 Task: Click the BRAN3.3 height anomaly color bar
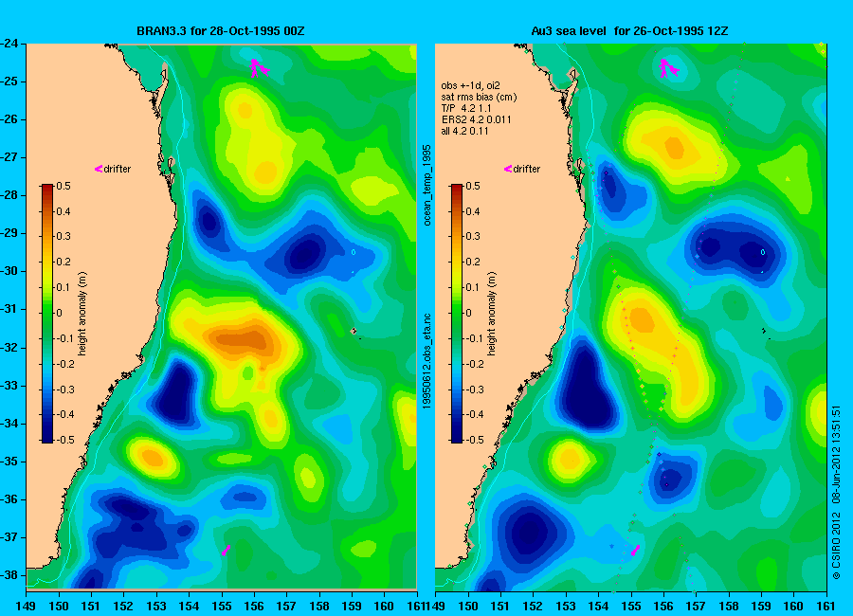click(x=47, y=313)
